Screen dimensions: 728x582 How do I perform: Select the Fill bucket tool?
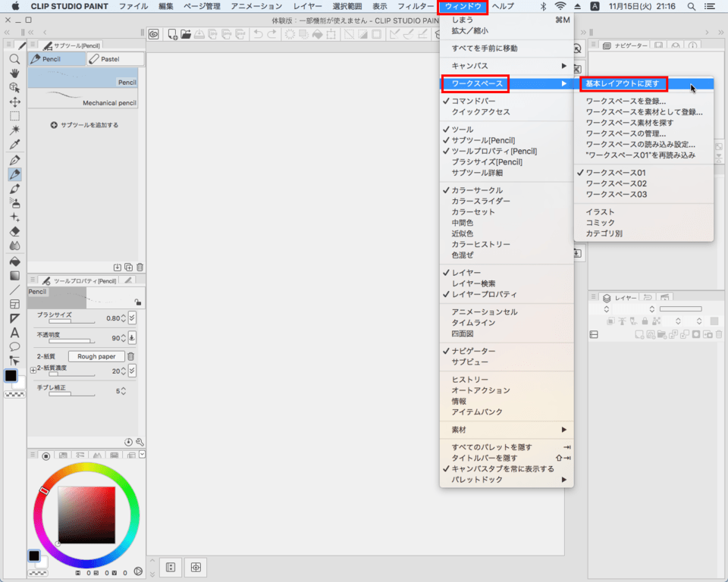tap(15, 261)
